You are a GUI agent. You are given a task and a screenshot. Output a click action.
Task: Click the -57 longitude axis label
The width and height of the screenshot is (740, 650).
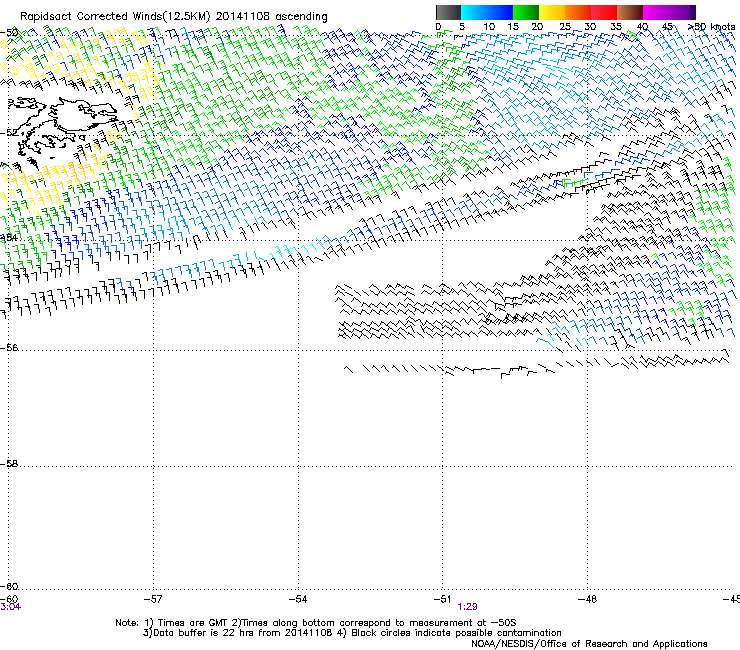(153, 599)
